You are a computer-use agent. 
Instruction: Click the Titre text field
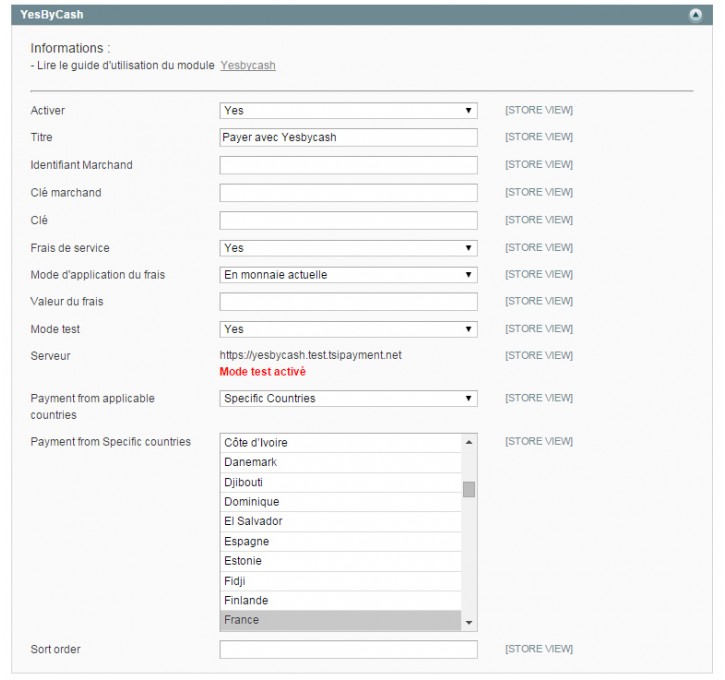(x=348, y=137)
